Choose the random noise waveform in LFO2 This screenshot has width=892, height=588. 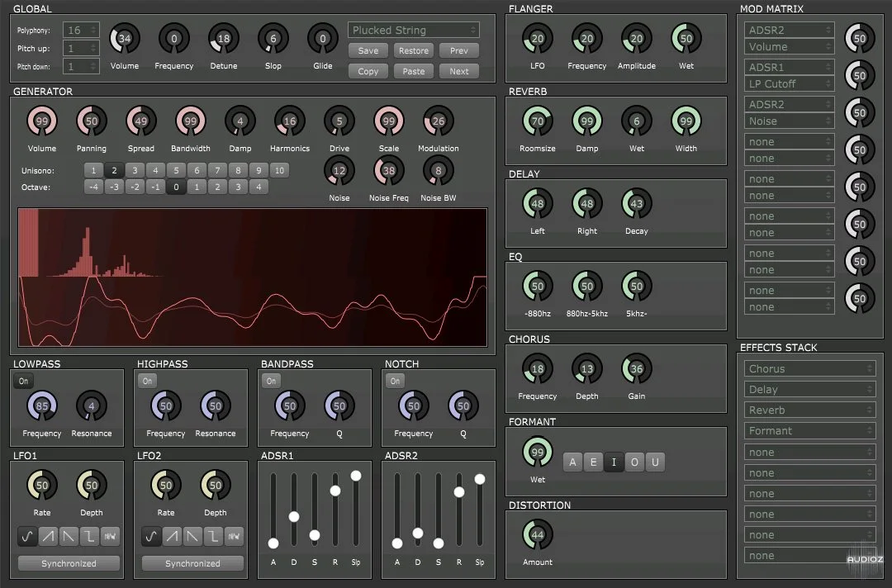pyautogui.click(x=234, y=536)
